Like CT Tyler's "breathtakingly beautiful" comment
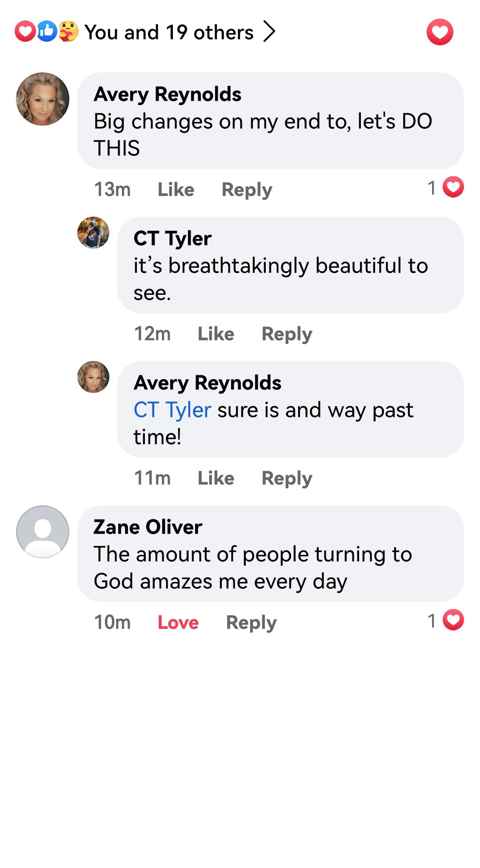480x868 pixels. 216,334
